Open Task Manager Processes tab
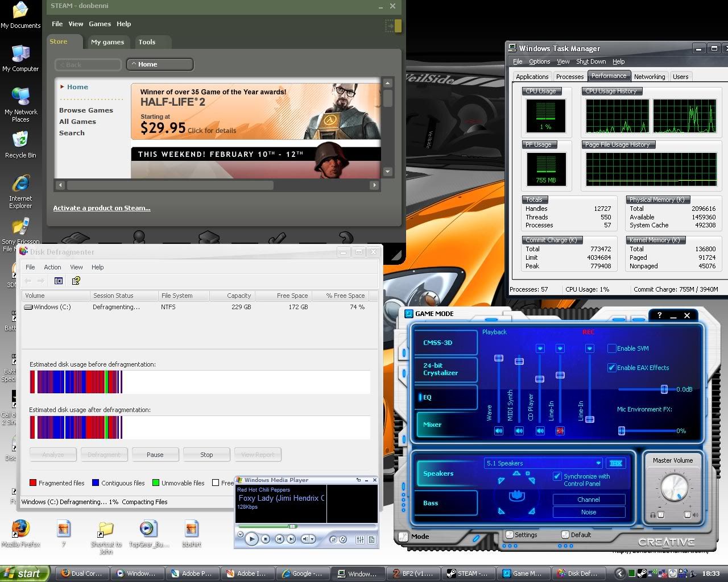Screen dimensions: 728x582 570,77
